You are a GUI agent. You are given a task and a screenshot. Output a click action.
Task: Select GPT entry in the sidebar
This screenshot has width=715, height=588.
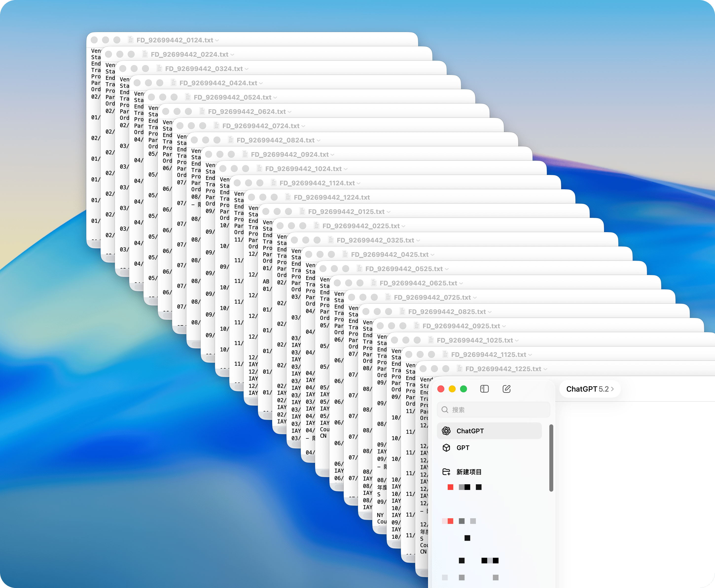click(x=463, y=448)
